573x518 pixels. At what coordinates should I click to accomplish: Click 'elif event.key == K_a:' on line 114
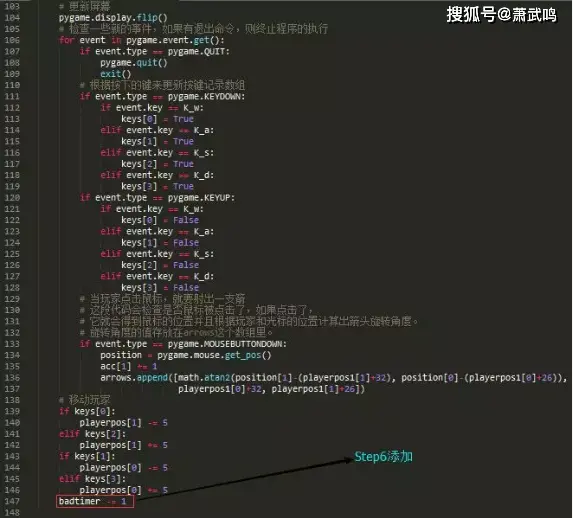[157, 131]
